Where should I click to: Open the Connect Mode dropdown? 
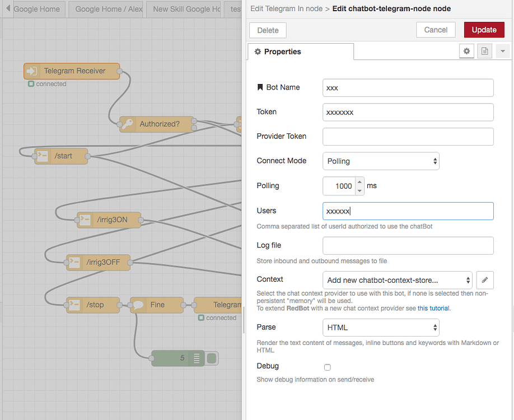381,161
